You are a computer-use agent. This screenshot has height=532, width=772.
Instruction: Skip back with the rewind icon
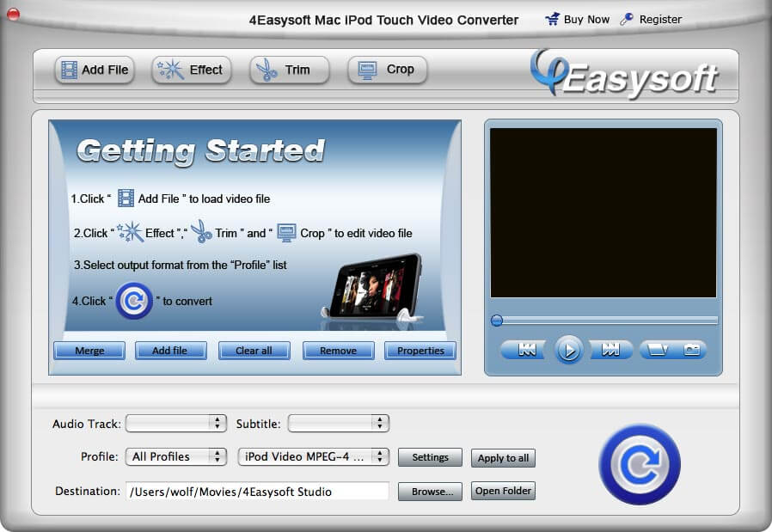[x=525, y=350]
